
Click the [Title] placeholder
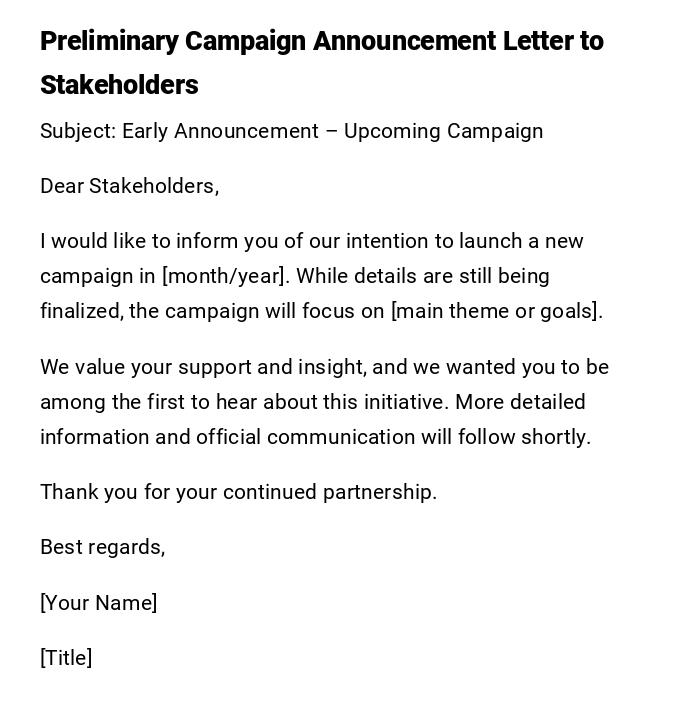tap(66, 658)
